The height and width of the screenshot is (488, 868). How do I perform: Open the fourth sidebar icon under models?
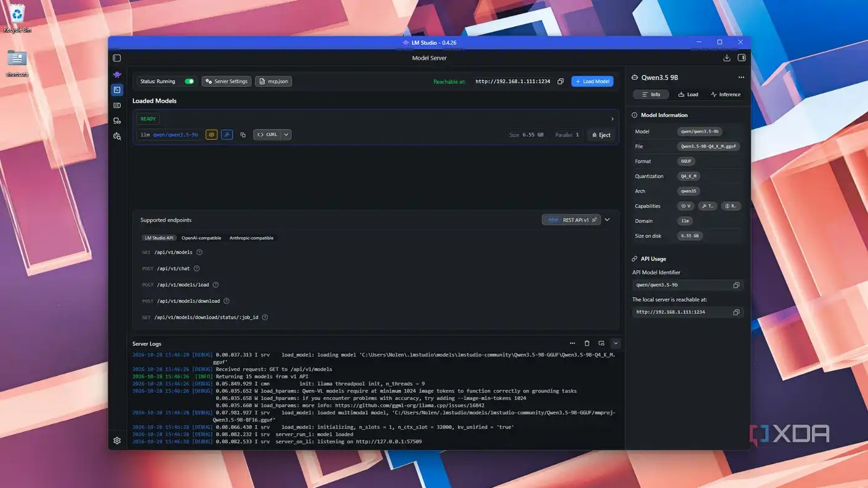(x=117, y=121)
